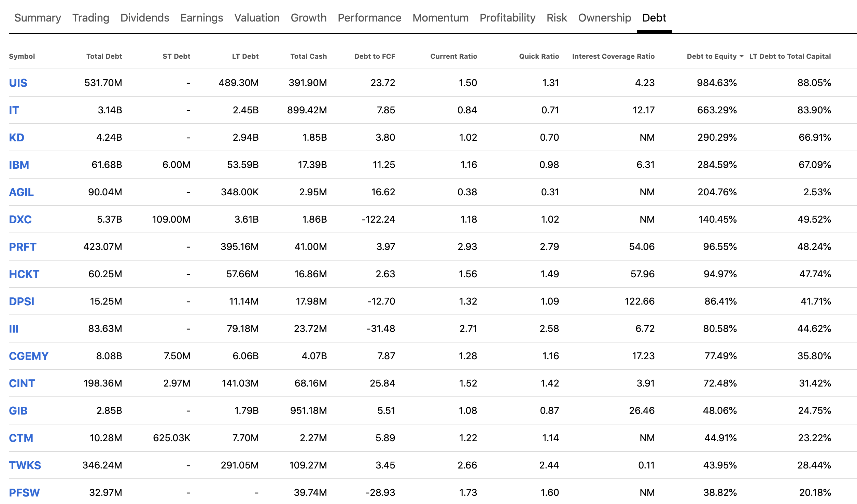Image resolution: width=857 pixels, height=504 pixels.
Task: Switch to the Summary tab
Action: (38, 18)
